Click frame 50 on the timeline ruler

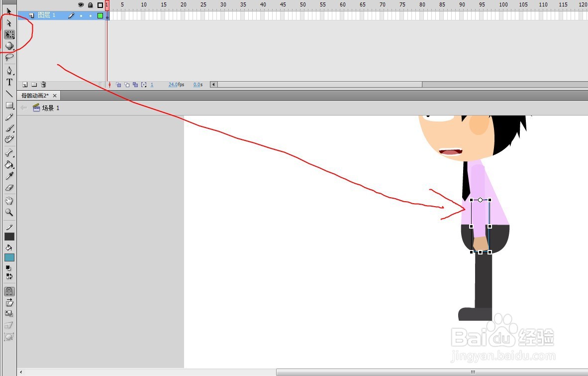(x=302, y=4)
